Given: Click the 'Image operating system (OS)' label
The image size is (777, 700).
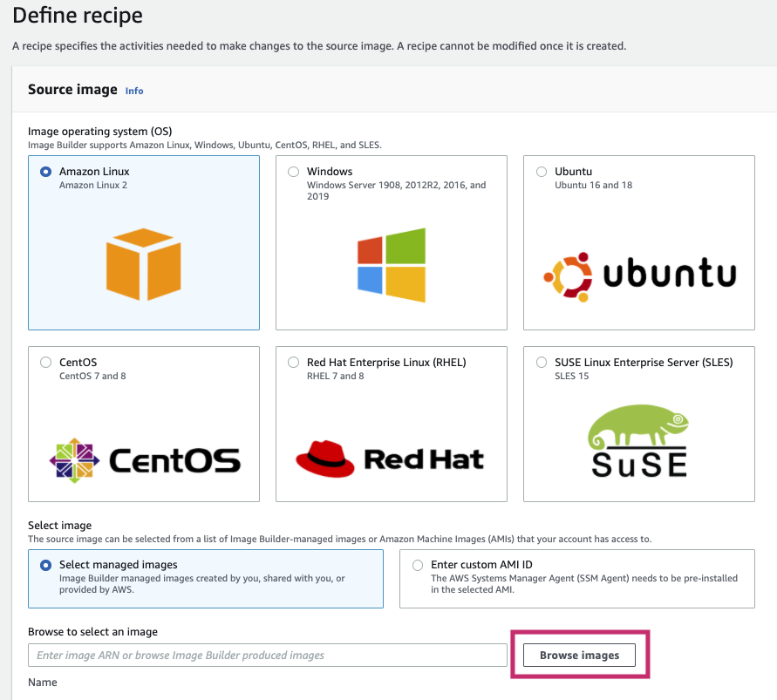Looking at the screenshot, I should point(100,132).
